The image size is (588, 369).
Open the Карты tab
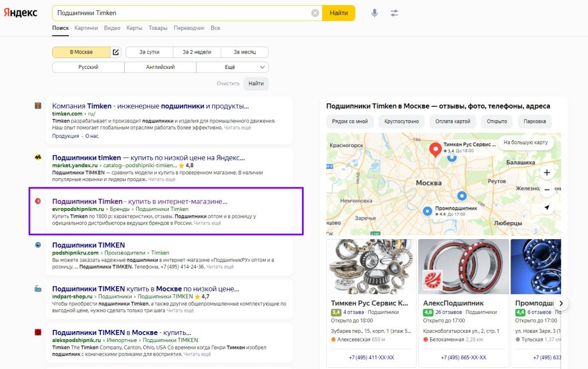(134, 28)
